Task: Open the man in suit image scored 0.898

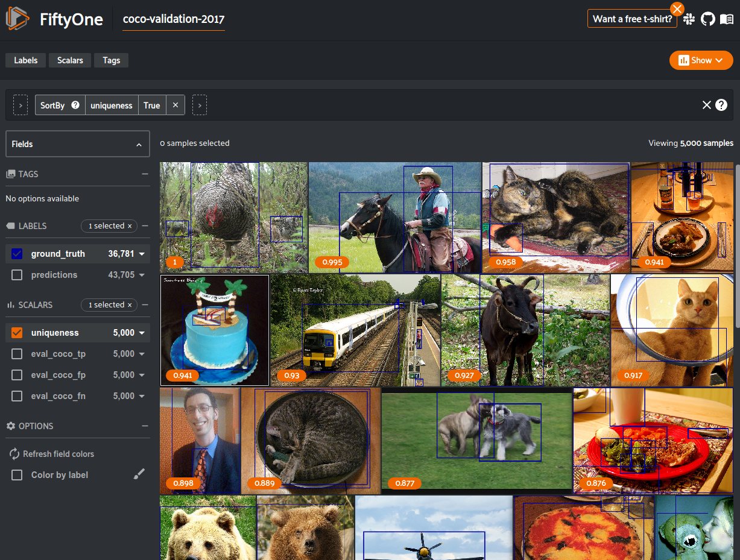Action: (x=200, y=441)
